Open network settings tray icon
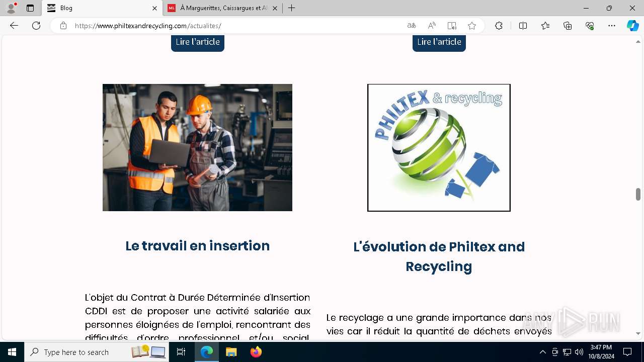Screen dimensions: 644x362 (567, 352)
